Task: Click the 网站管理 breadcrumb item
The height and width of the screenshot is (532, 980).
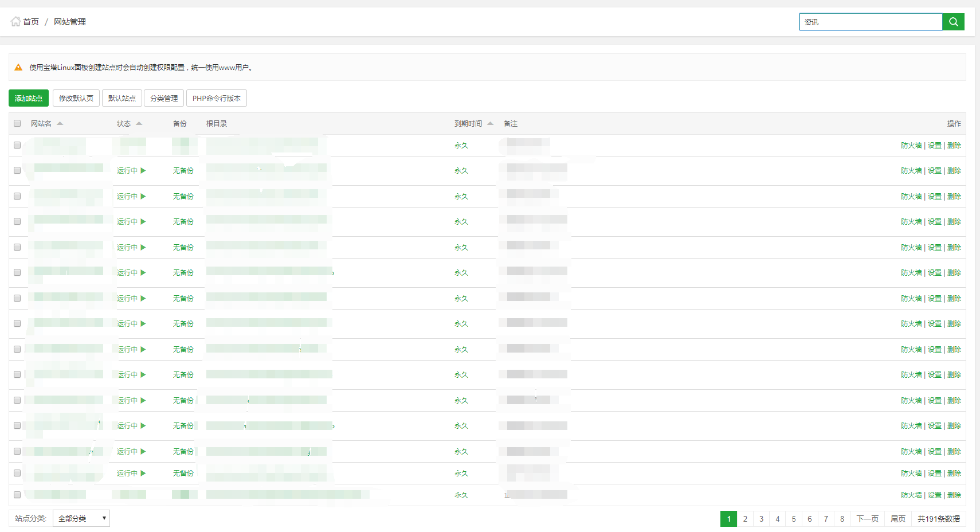Action: [x=70, y=22]
